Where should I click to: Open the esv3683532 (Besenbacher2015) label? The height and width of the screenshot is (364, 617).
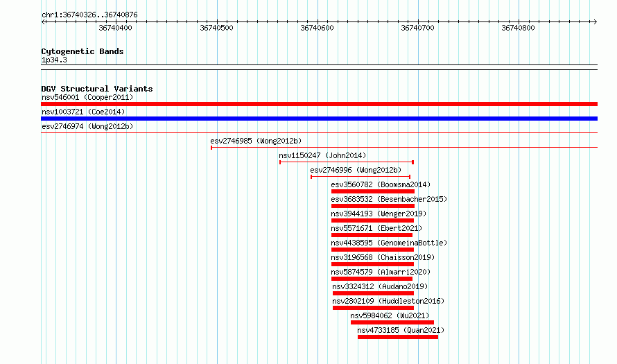(x=389, y=199)
